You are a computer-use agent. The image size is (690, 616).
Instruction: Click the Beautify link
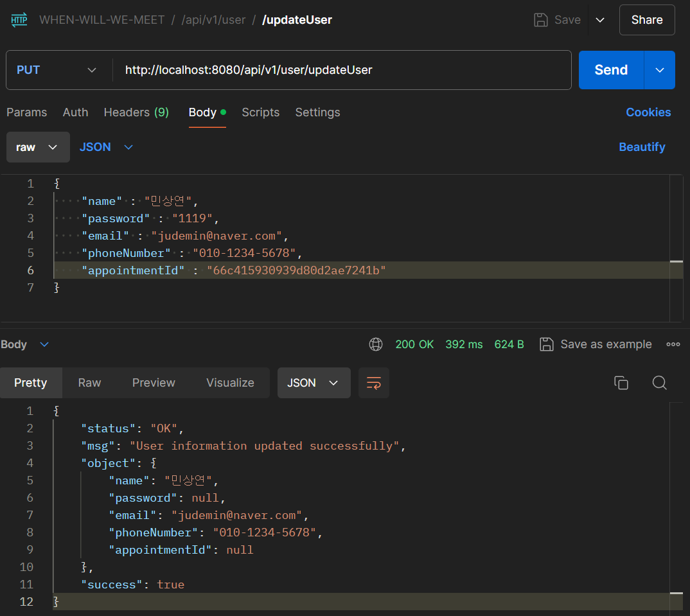click(x=641, y=147)
